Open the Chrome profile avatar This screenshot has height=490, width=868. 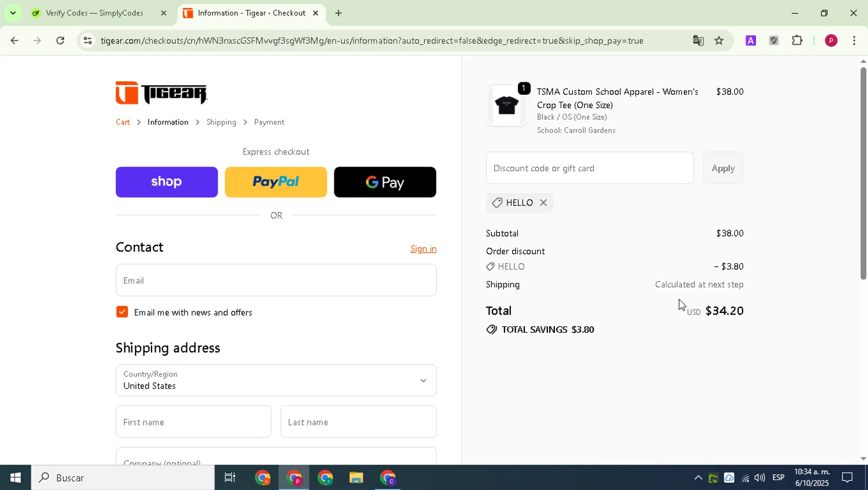[x=831, y=40]
